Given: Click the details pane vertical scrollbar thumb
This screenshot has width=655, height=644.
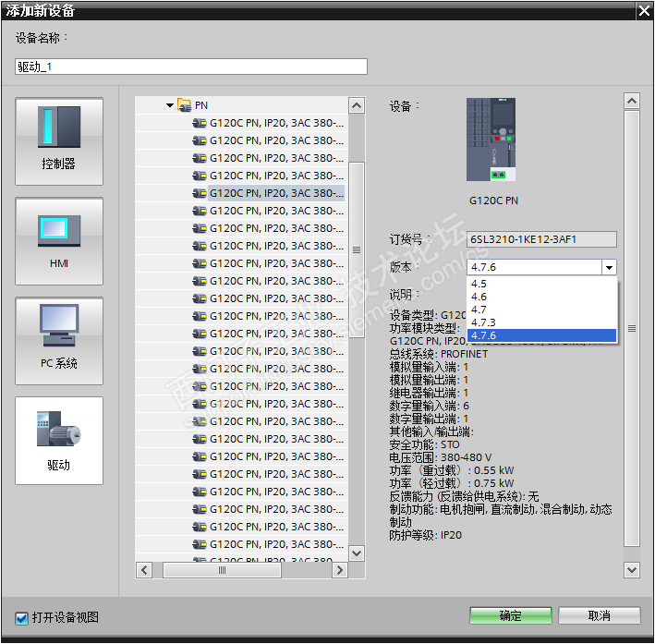Looking at the screenshot, I should pos(632,329).
